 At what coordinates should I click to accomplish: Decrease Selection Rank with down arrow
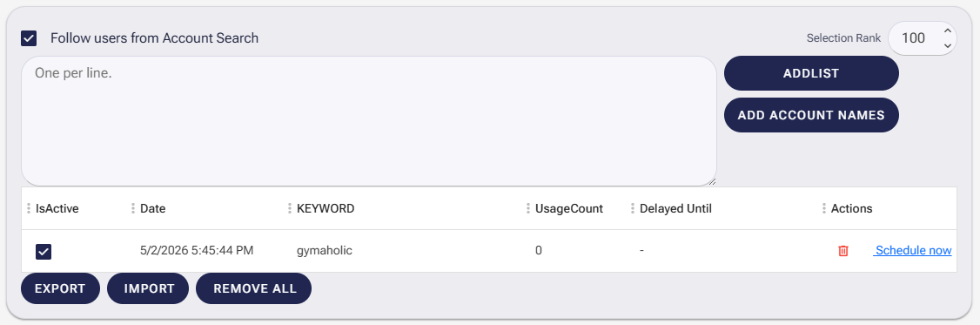pos(947,45)
